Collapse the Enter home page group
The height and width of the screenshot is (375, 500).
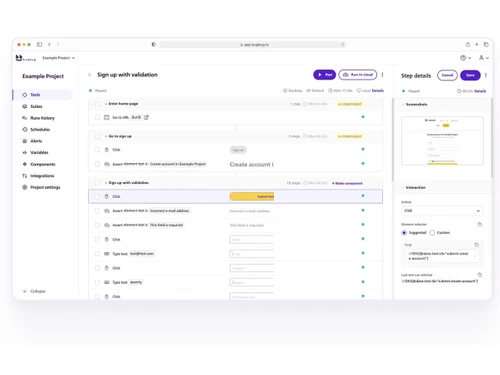[x=106, y=104]
